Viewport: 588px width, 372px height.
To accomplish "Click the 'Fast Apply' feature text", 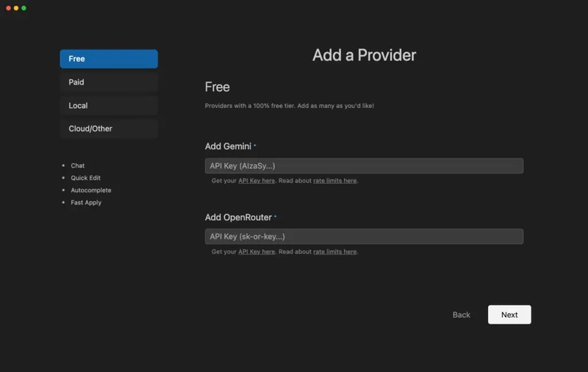I will [x=86, y=202].
